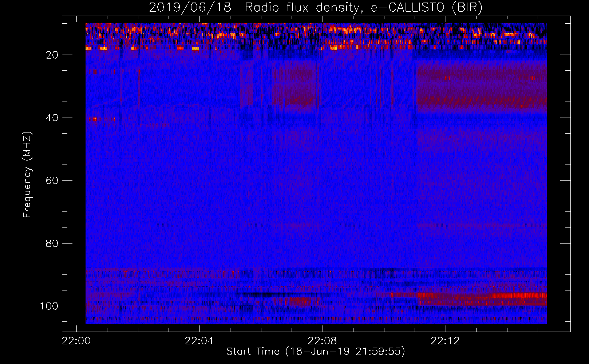Click the 'Frequency (MHZ)' y-axis label
The image size is (589, 364).
[x=27, y=174]
